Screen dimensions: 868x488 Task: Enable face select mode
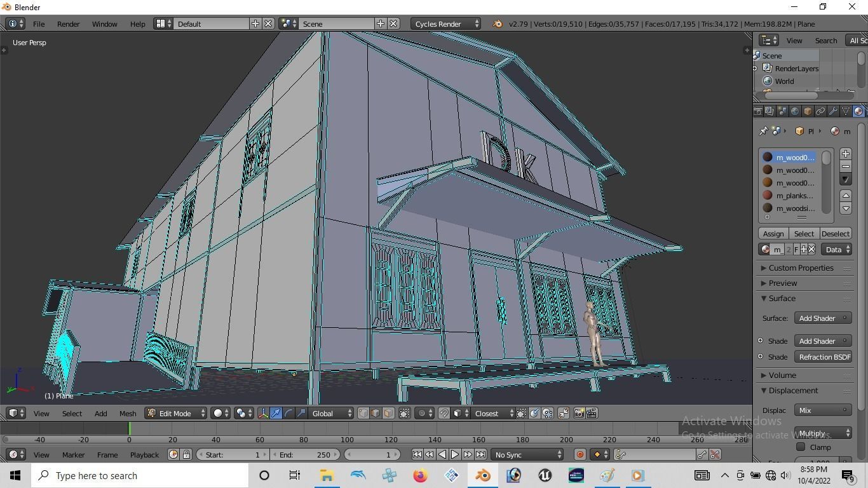pyautogui.click(x=388, y=414)
